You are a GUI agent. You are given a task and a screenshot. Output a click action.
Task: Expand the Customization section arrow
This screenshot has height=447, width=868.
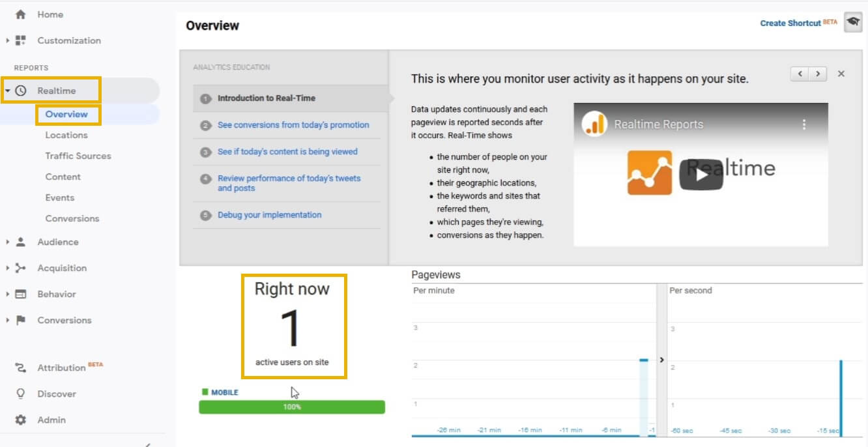8,40
